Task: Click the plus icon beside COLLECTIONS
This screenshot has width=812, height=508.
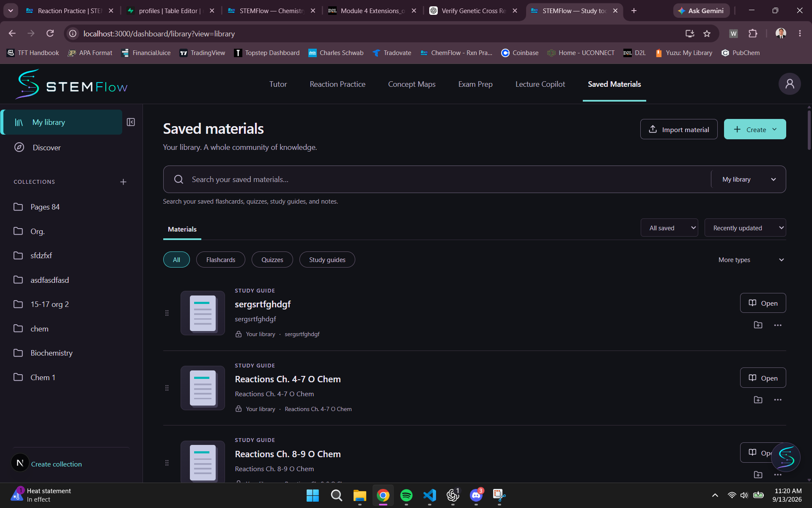Action: click(123, 182)
